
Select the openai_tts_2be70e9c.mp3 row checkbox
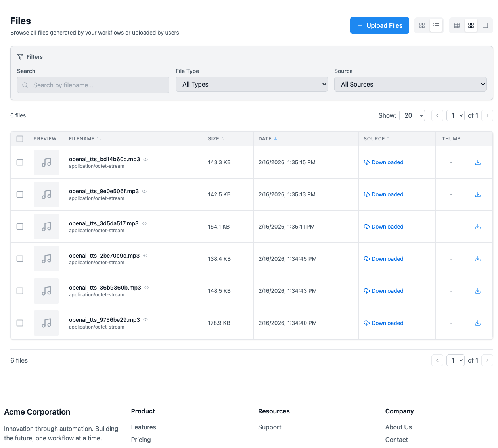click(20, 259)
